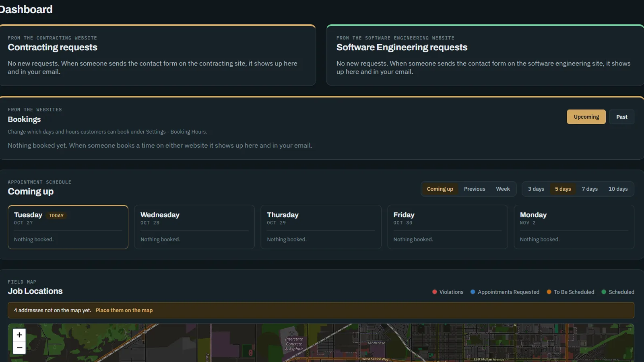Set schedule range to 3 days

pyautogui.click(x=536, y=189)
